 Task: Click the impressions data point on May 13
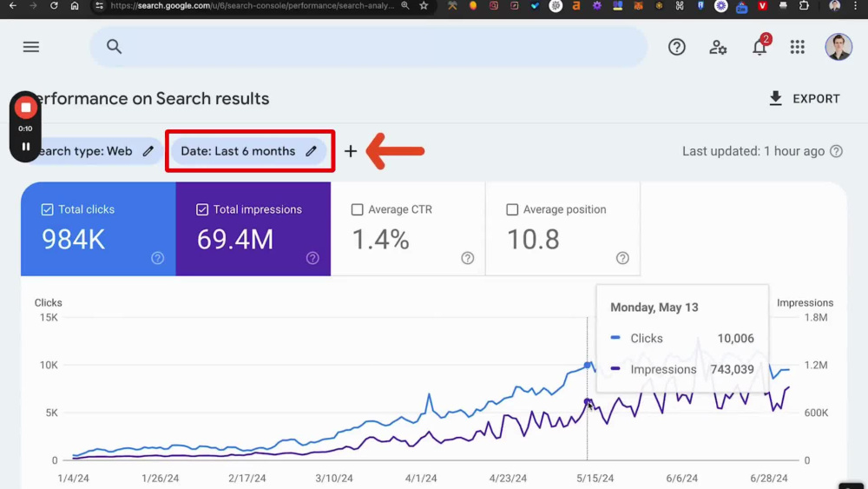[588, 401]
